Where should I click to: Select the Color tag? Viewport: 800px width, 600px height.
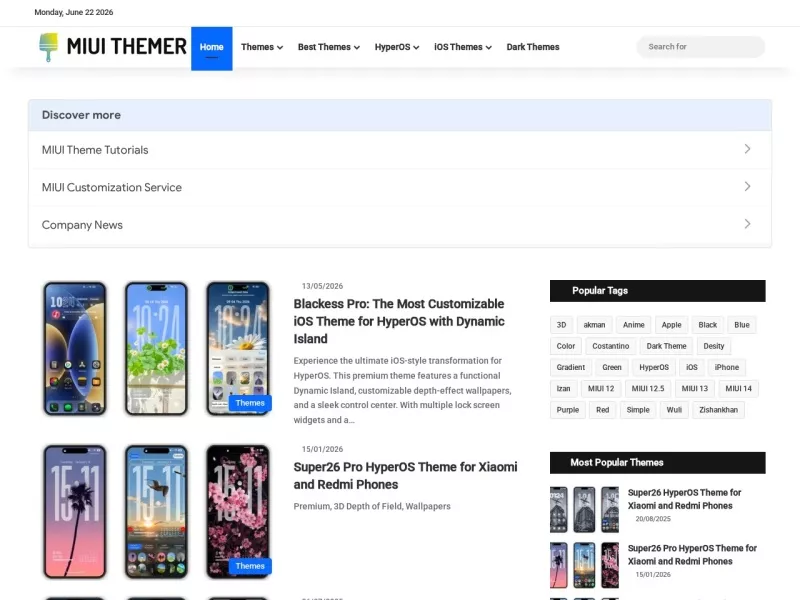tap(566, 346)
